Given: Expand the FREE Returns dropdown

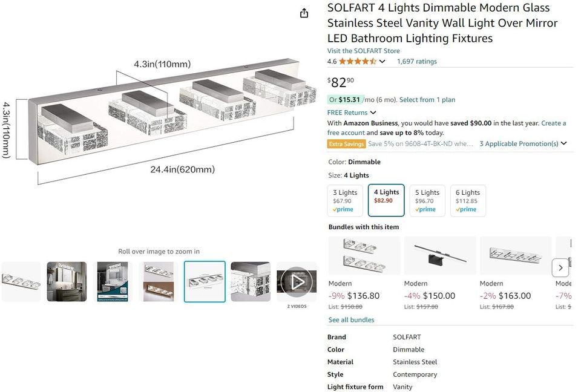Looking at the screenshot, I should coord(373,113).
